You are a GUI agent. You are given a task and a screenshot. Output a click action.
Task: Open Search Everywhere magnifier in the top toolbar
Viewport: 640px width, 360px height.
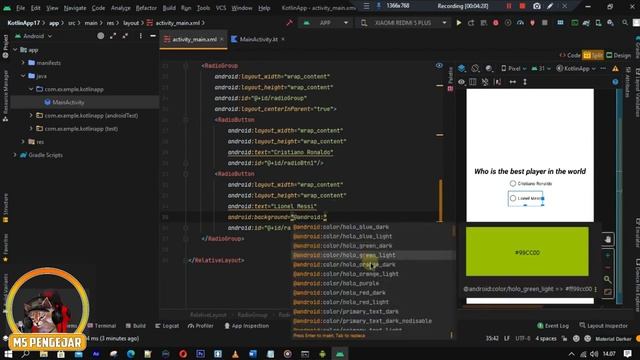(x=625, y=23)
